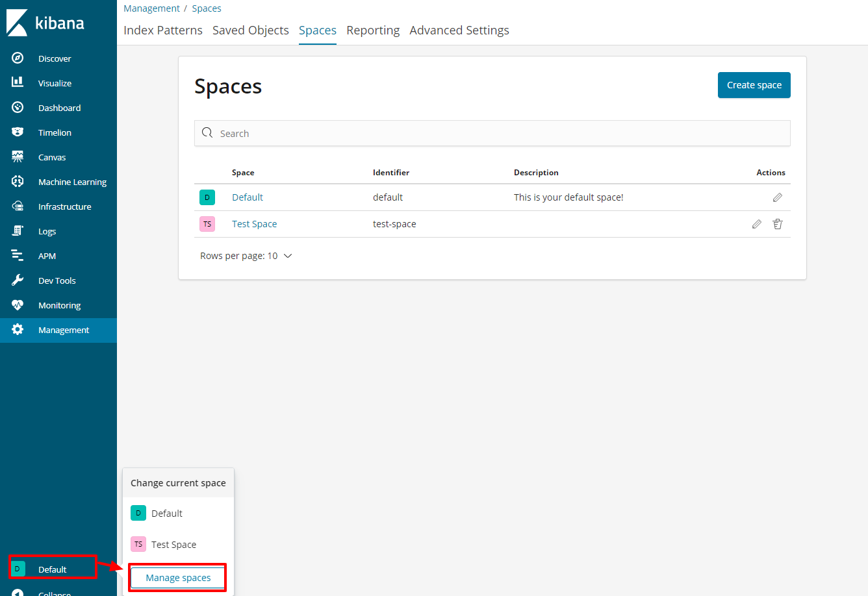868x596 pixels.
Task: Click Create space button
Action: 754,85
